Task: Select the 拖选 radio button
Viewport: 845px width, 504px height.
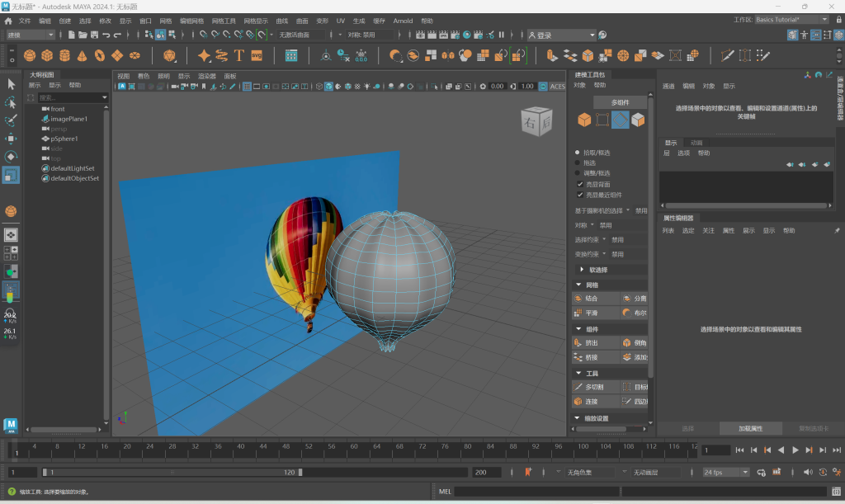Action: pyautogui.click(x=577, y=163)
